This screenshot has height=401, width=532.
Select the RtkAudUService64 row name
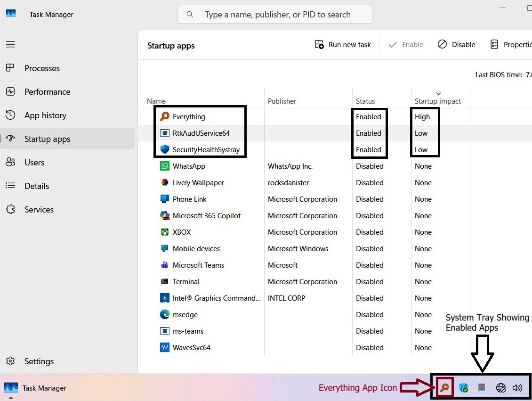tap(201, 133)
